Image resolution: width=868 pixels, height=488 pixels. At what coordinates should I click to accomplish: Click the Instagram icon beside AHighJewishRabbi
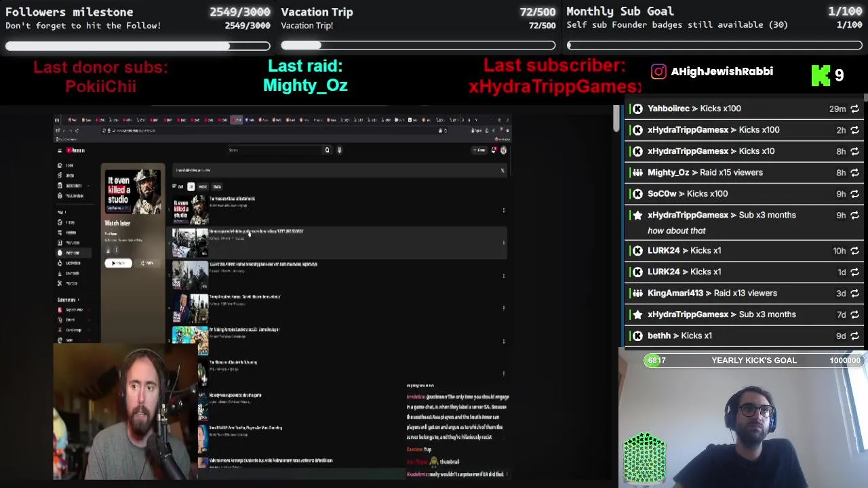click(658, 72)
